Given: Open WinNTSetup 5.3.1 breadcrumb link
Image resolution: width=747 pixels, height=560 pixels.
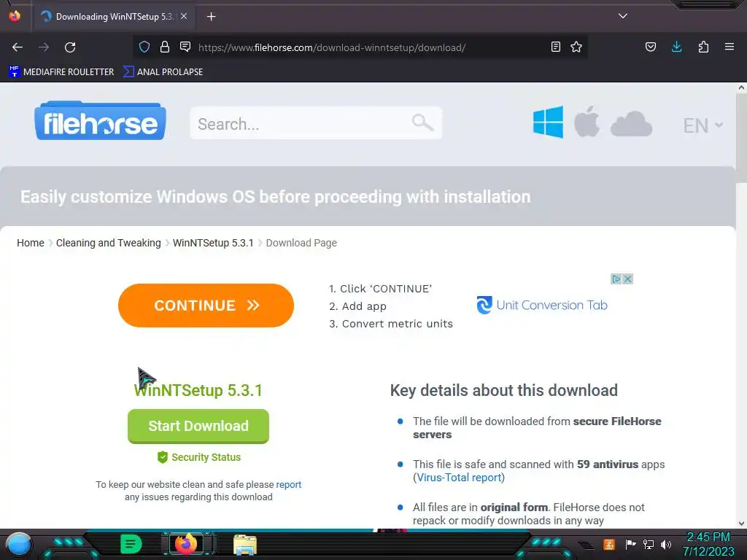Looking at the screenshot, I should click(213, 243).
